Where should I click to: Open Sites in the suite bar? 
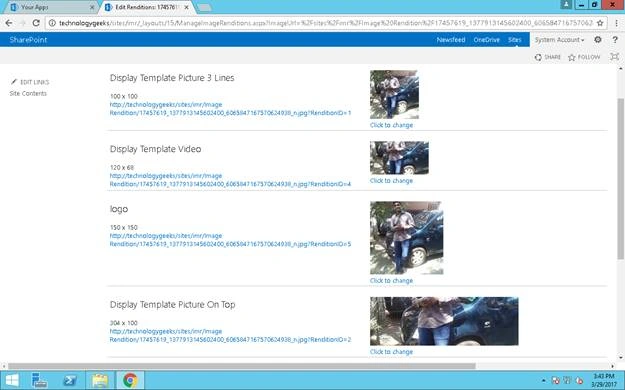[x=515, y=39]
